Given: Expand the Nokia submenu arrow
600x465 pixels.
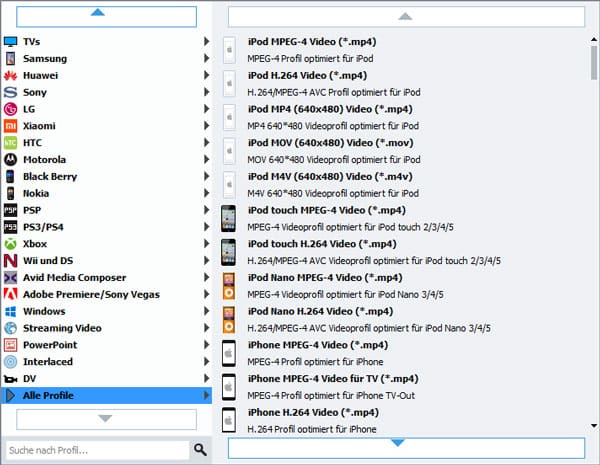Looking at the screenshot, I should tap(207, 193).
